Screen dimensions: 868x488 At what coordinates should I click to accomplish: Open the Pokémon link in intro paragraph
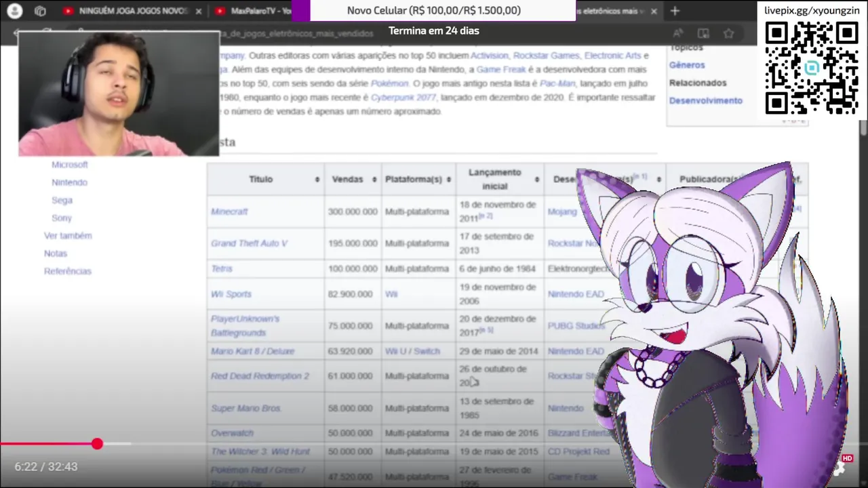pos(389,83)
